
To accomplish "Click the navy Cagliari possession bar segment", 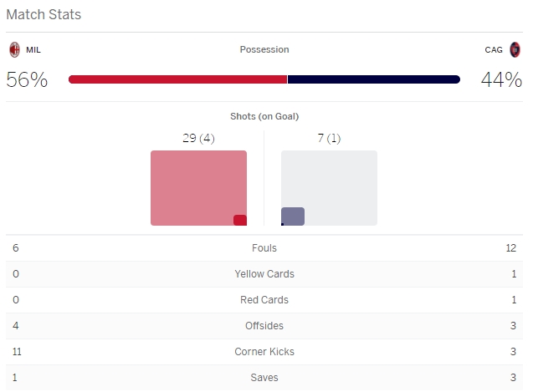I will (373, 79).
